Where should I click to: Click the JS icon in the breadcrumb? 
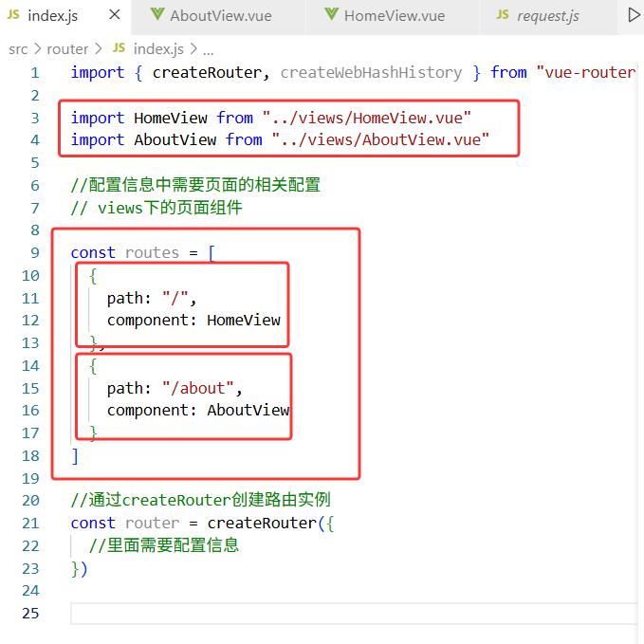coord(119,48)
